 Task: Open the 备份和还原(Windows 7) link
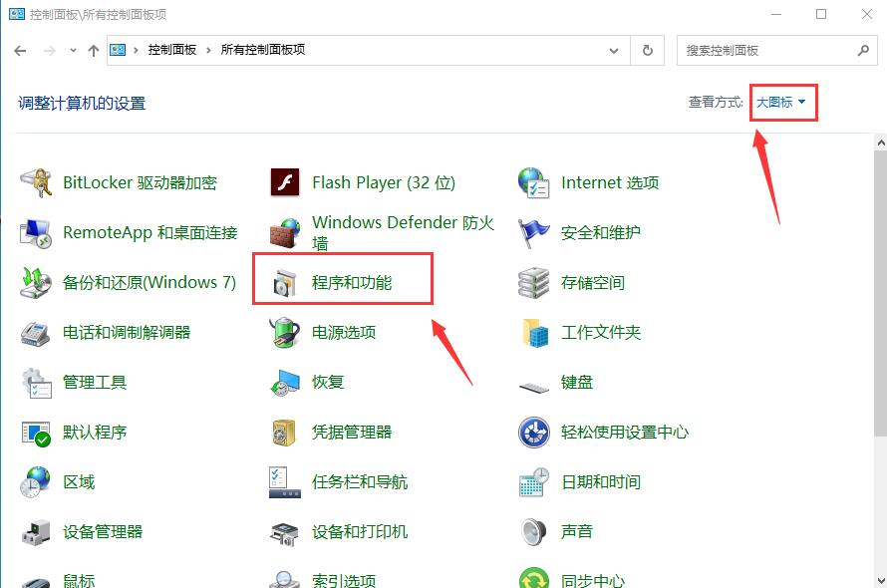tap(149, 283)
